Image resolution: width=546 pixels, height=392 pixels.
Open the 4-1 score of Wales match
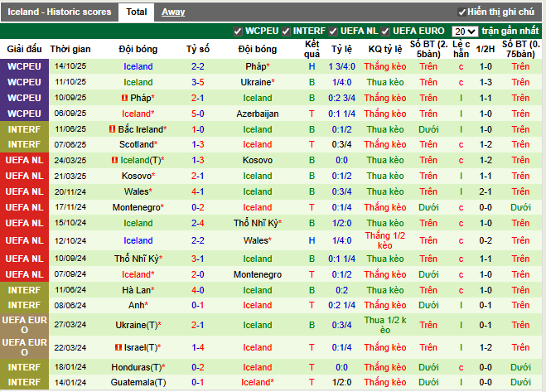click(198, 191)
